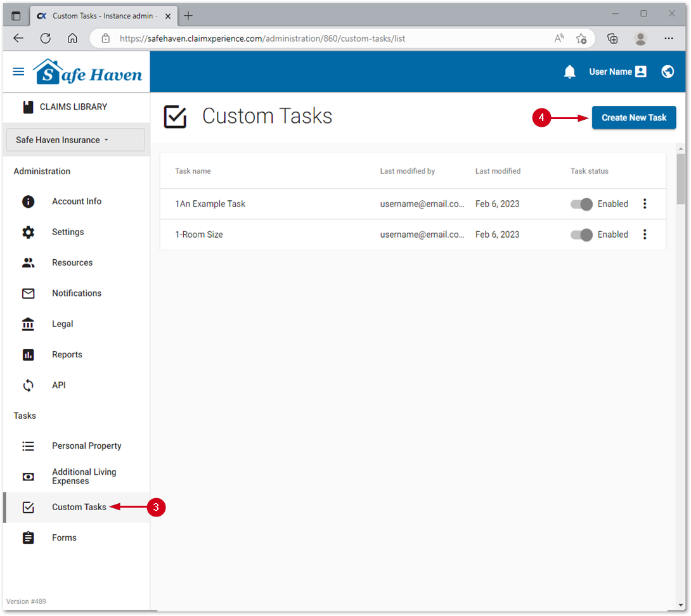Click the API sync icon
Image resolution: width=691 pixels, height=616 pixels.
29,385
